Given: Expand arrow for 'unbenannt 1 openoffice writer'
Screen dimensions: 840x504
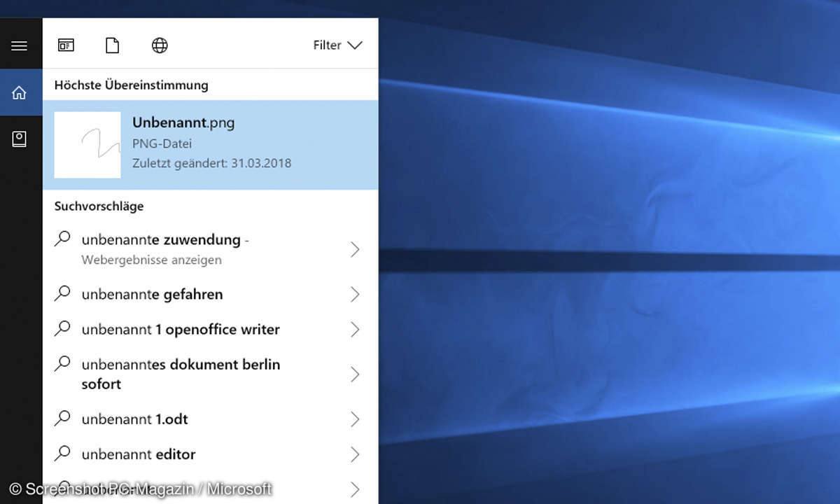Looking at the screenshot, I should click(355, 330).
